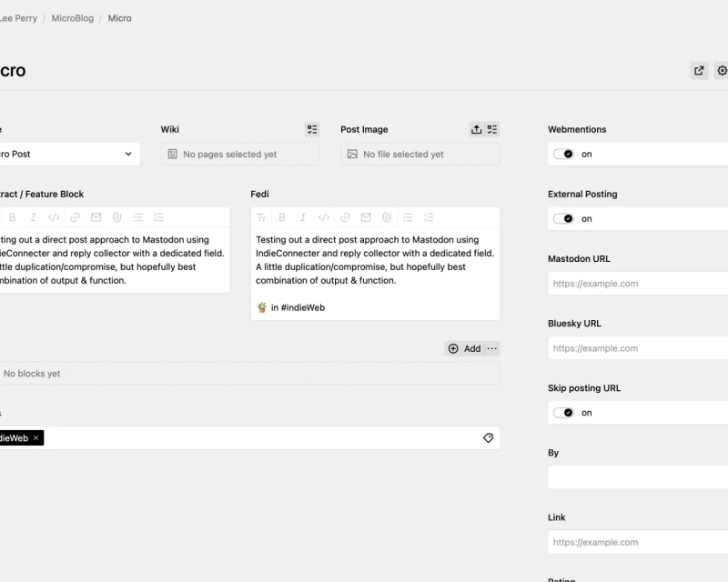Toggle bold formatting in the Fedi editor

(x=281, y=216)
